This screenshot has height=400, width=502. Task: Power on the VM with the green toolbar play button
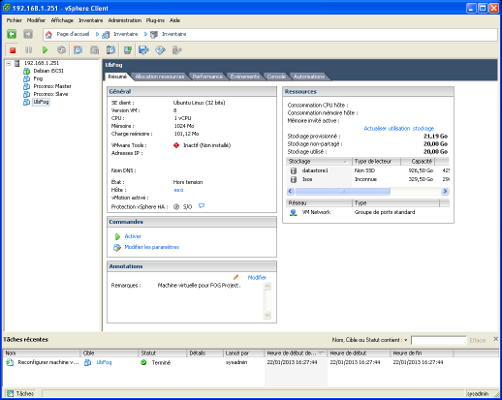point(45,50)
